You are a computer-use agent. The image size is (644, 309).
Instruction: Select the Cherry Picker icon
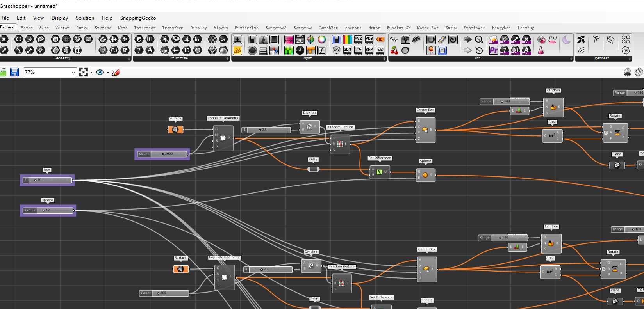394,51
